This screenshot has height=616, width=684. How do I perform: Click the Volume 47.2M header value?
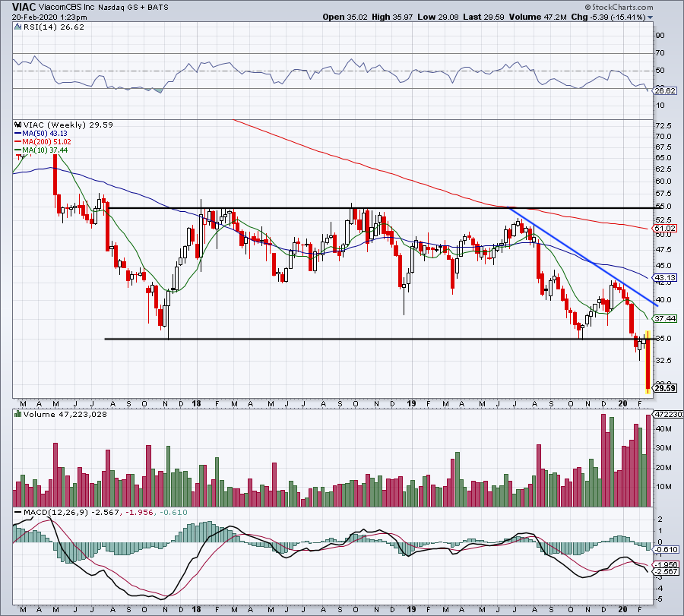pos(537,17)
